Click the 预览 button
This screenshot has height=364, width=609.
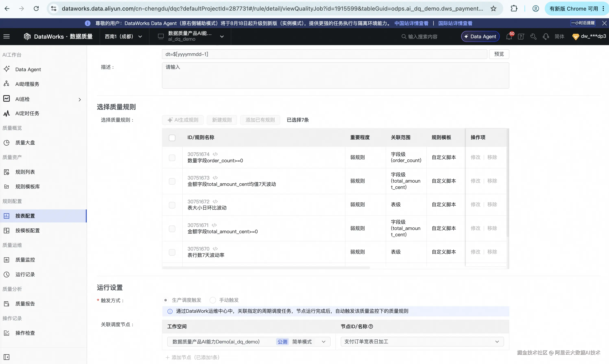coord(499,54)
